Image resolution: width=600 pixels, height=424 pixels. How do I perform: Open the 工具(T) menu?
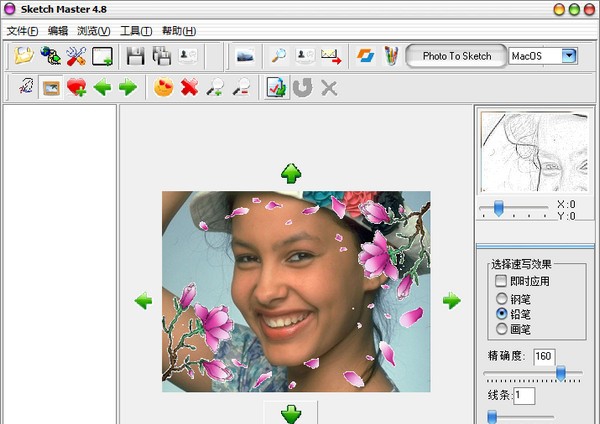pyautogui.click(x=136, y=31)
